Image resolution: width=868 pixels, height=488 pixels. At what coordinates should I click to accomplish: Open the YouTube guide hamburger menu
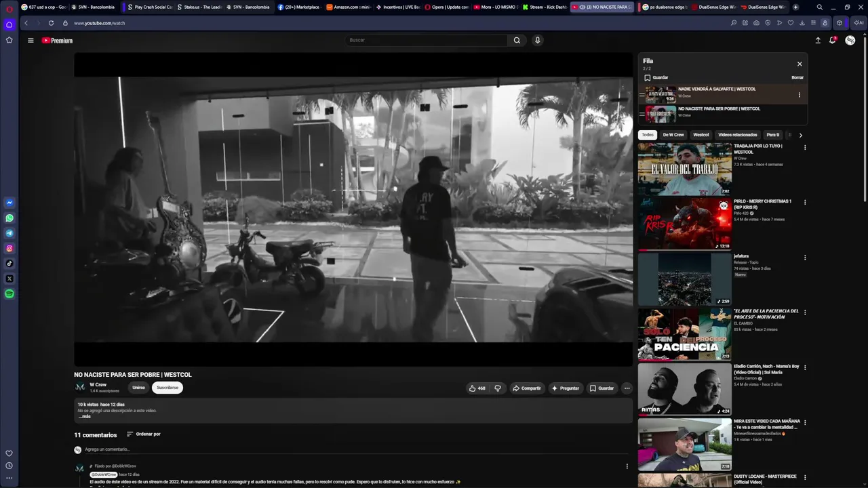coord(31,41)
